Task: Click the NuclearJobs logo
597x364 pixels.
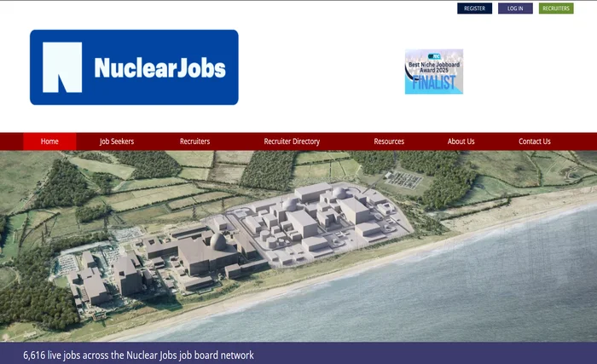Action: 134,67
